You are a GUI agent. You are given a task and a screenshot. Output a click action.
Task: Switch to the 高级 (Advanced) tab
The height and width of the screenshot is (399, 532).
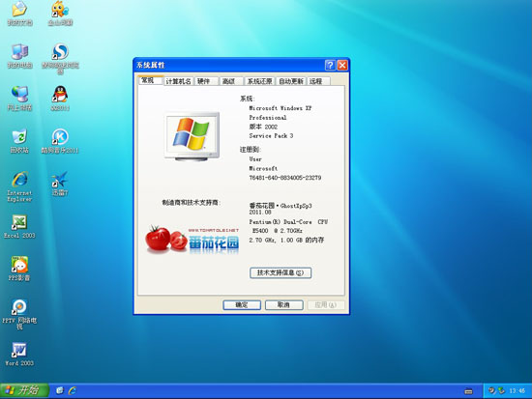(x=231, y=81)
